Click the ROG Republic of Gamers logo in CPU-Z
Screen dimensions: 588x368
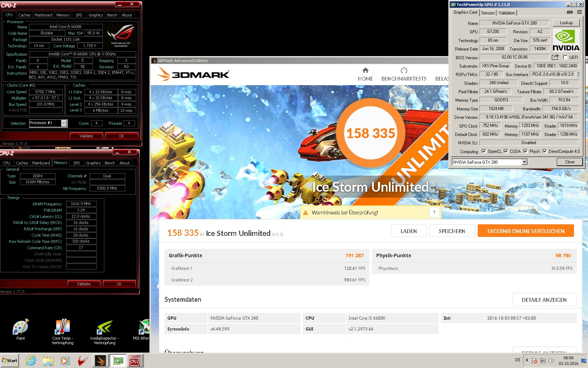pos(121,36)
